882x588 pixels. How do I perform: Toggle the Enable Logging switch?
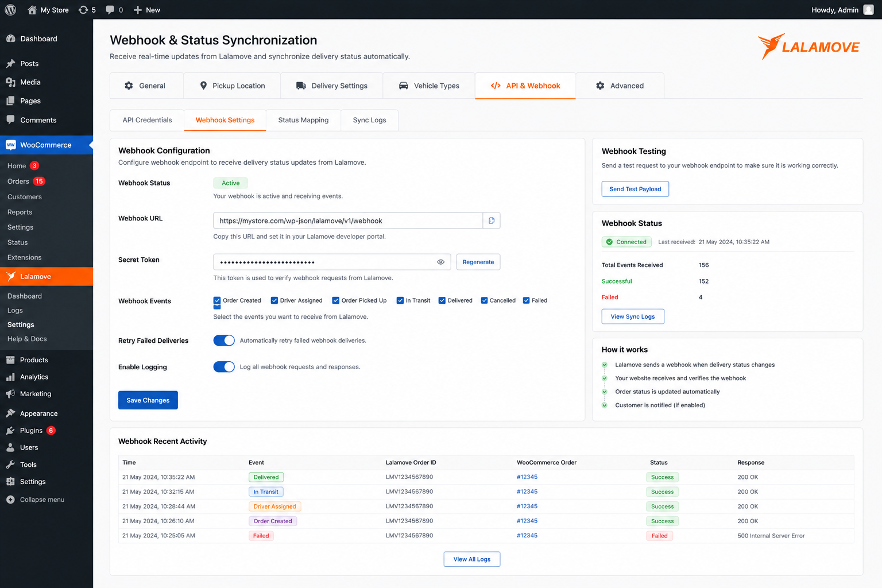click(x=224, y=367)
